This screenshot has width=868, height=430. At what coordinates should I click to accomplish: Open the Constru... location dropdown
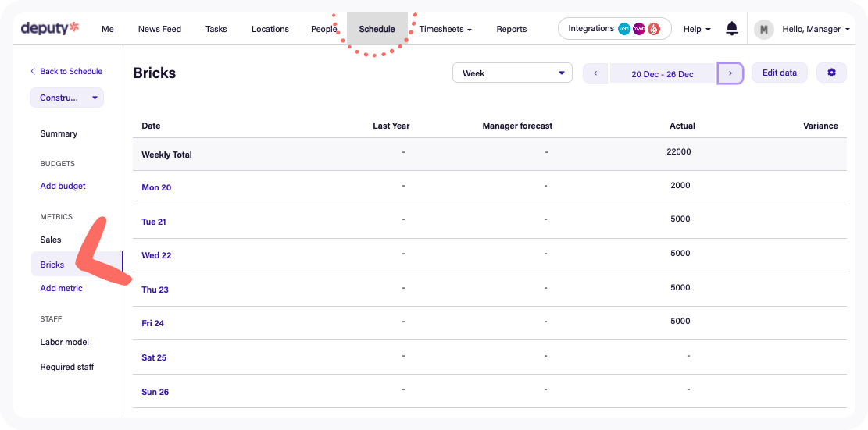point(66,98)
